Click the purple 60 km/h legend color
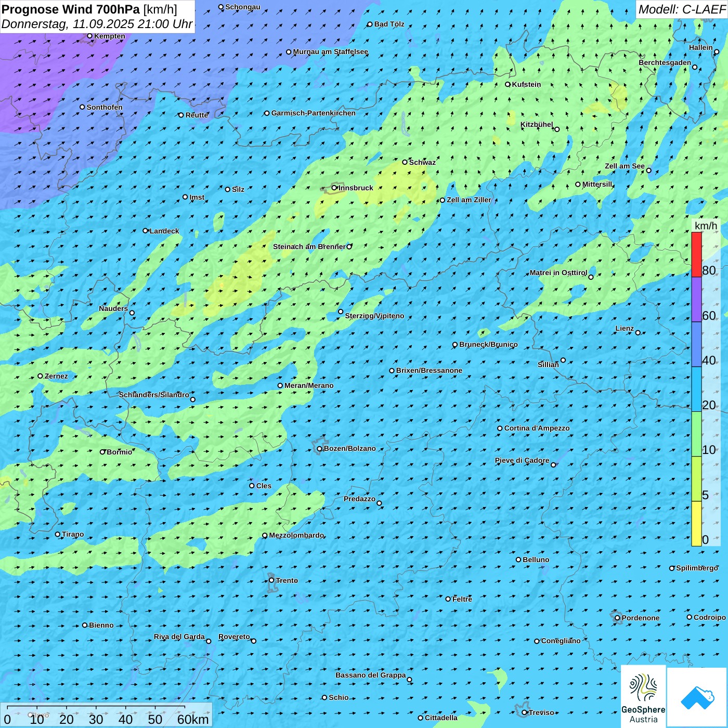The image size is (728, 728). (x=696, y=300)
